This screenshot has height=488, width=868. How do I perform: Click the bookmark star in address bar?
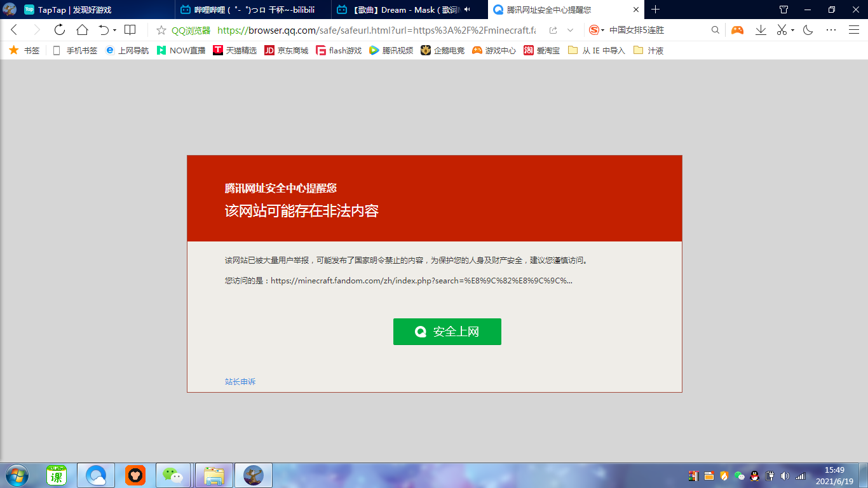tap(161, 30)
